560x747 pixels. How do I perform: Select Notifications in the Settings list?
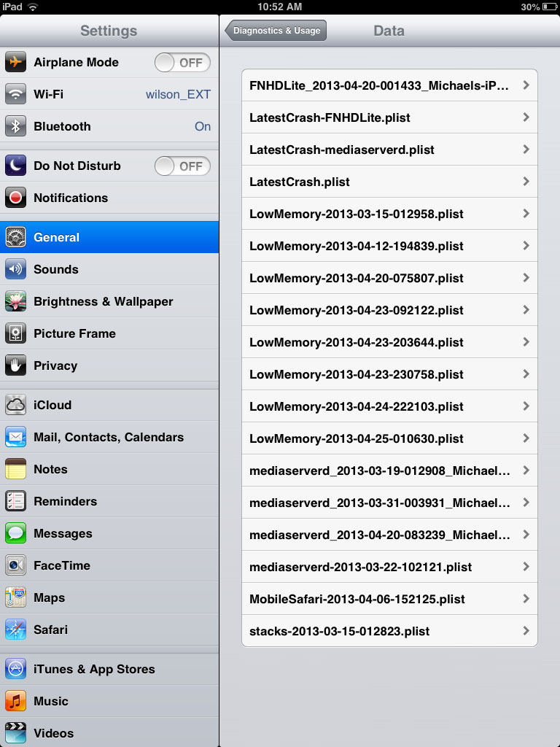pyautogui.click(x=109, y=198)
